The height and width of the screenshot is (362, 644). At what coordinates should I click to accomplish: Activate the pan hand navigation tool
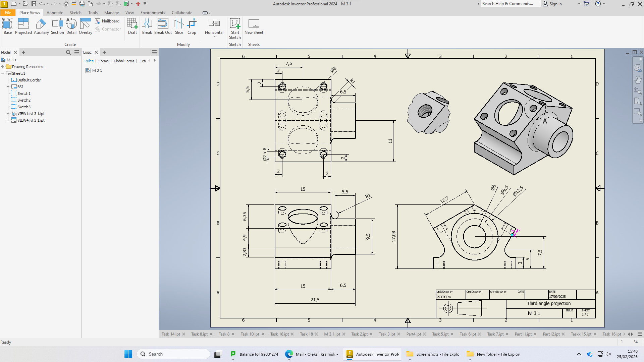tap(638, 80)
